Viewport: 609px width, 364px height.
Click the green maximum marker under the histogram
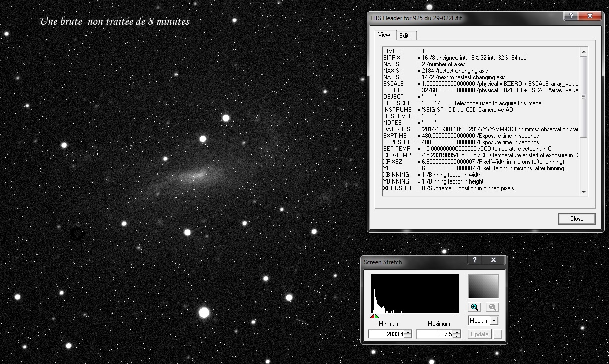point(377,316)
